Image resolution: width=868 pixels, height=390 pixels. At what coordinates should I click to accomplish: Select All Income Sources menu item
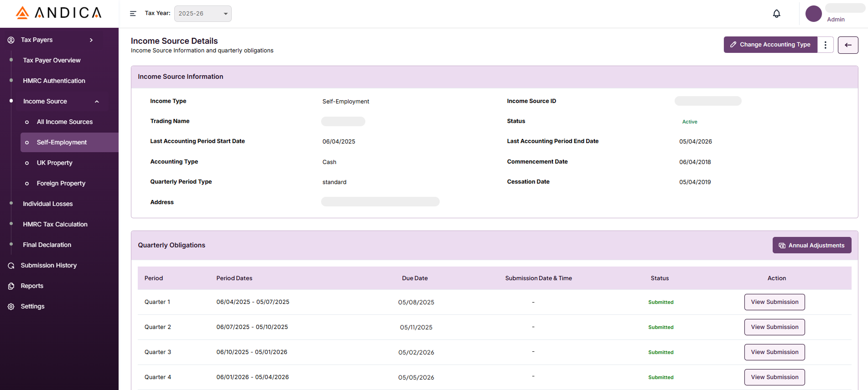[64, 122]
